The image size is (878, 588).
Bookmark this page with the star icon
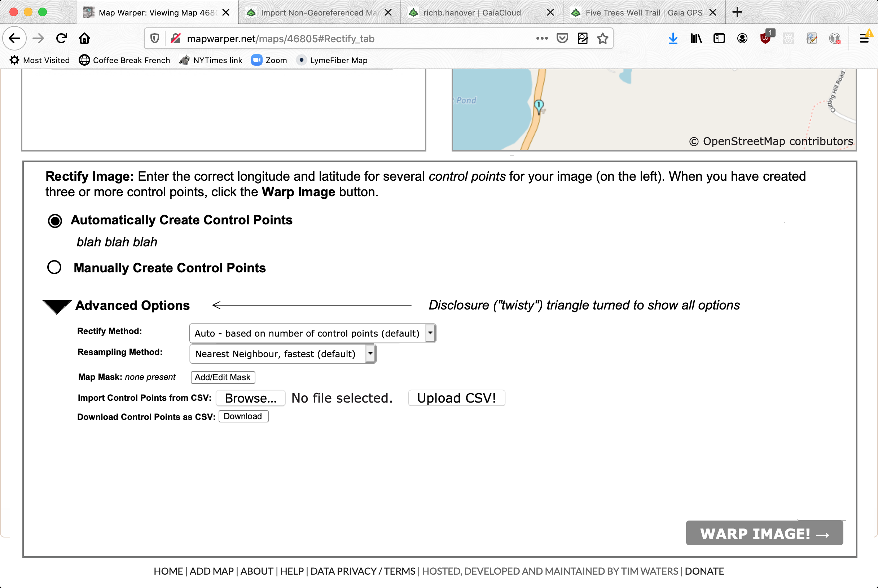point(602,38)
